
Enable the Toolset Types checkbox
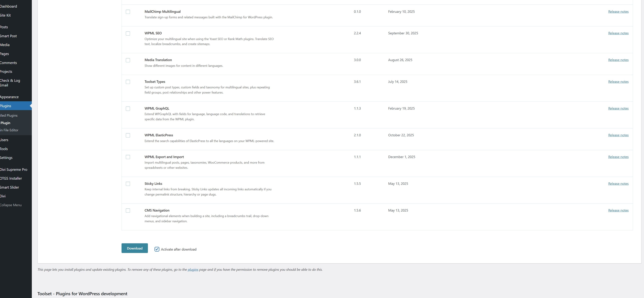pyautogui.click(x=128, y=82)
